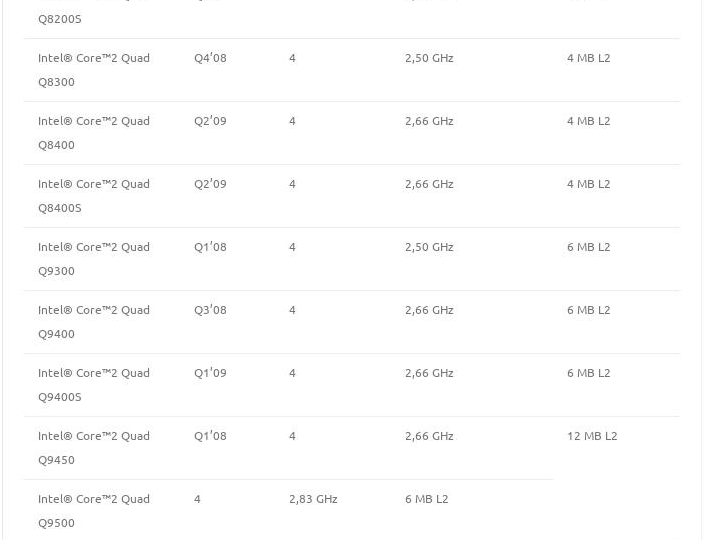Click the 2,50 GHz value in Q8300 row

pyautogui.click(x=429, y=58)
